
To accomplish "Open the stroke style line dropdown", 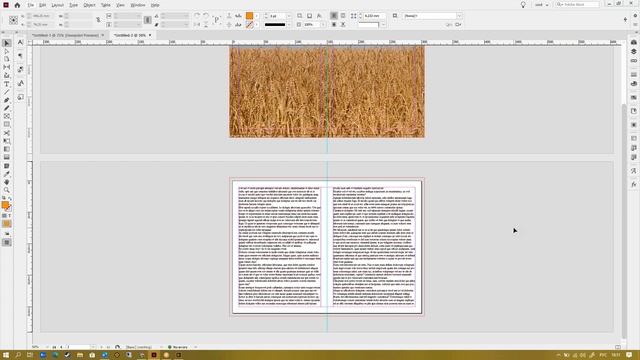I will coord(289,25).
